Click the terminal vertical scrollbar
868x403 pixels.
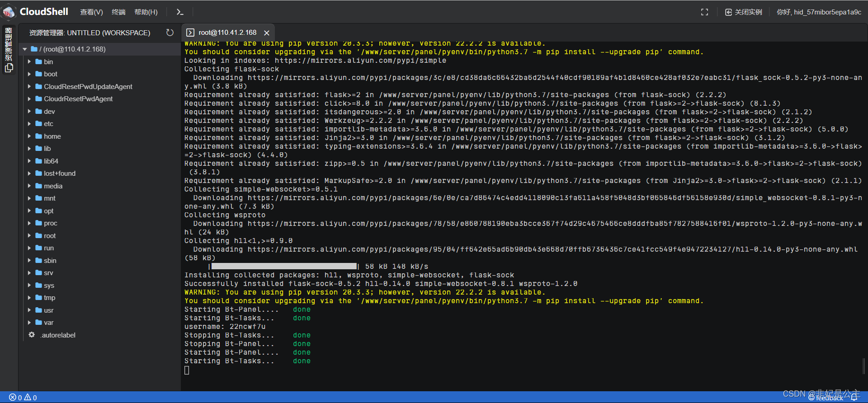click(864, 366)
